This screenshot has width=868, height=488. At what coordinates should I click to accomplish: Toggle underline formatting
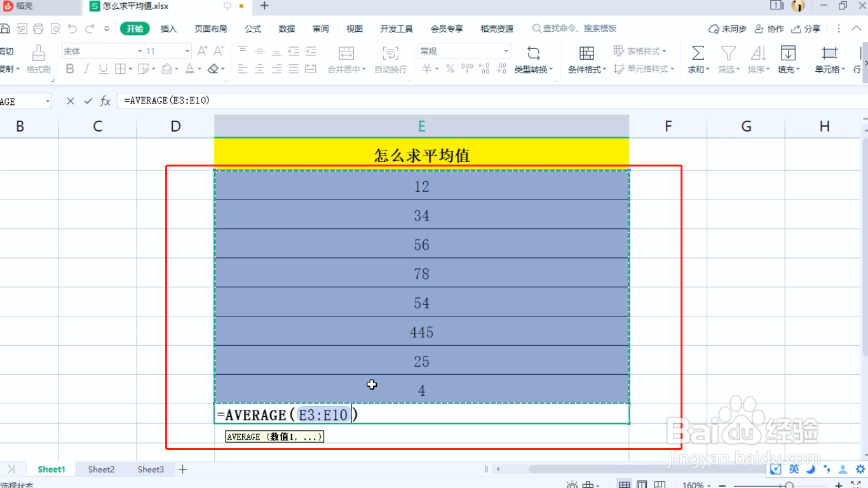click(x=103, y=69)
